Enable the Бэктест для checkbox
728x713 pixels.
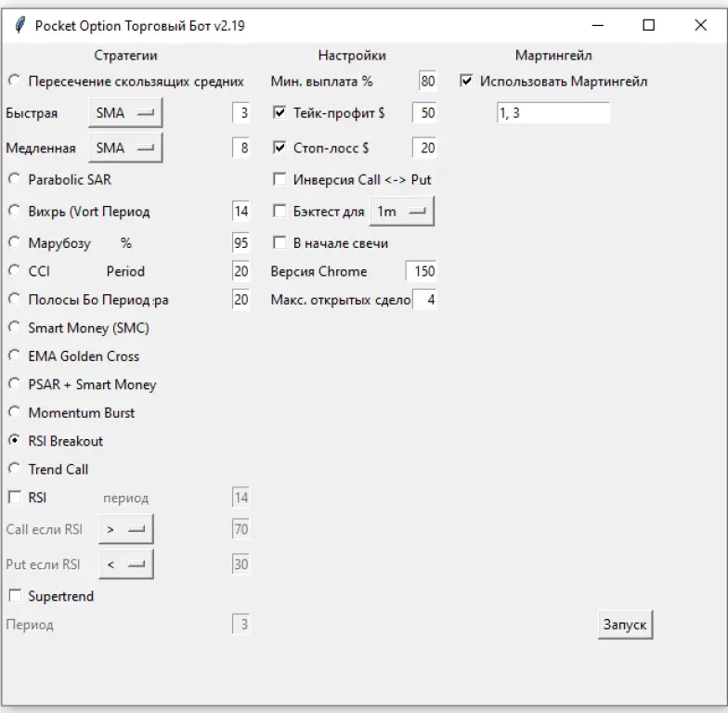pyautogui.click(x=279, y=212)
